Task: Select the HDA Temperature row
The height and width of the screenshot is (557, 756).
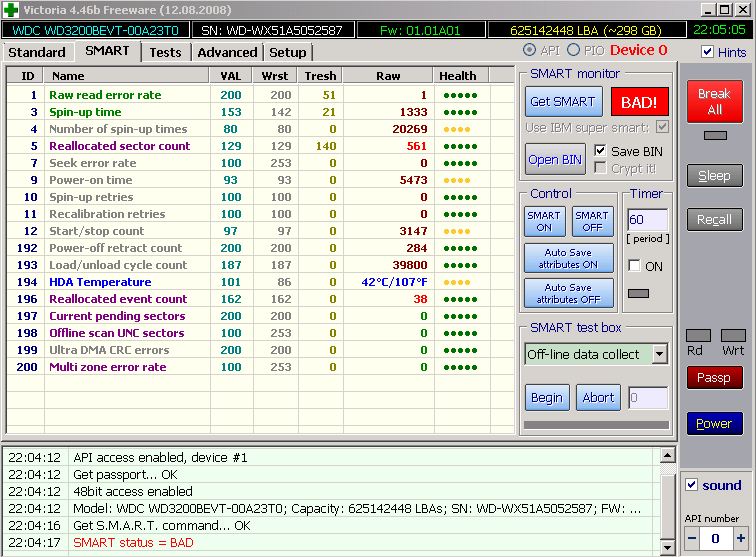Action: tap(260, 282)
